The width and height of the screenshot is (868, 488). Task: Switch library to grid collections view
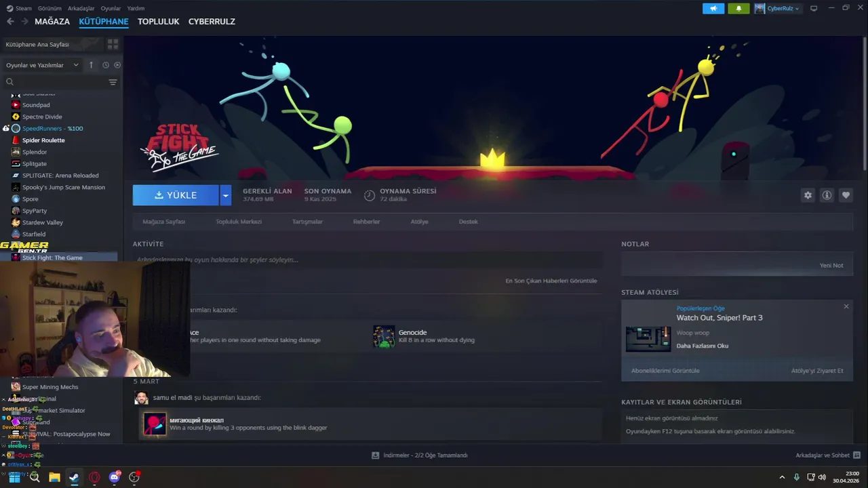pos(113,44)
